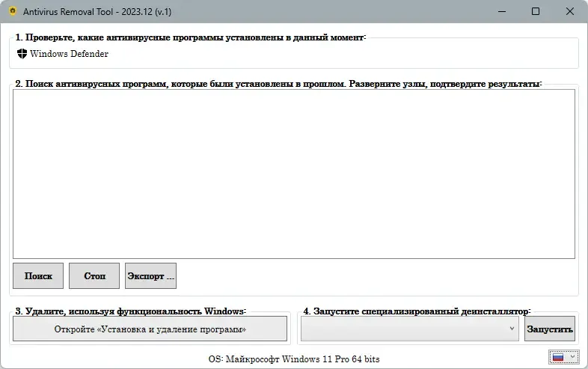
Task: Minimize the Antivirus Removal Tool window
Action: pos(502,11)
